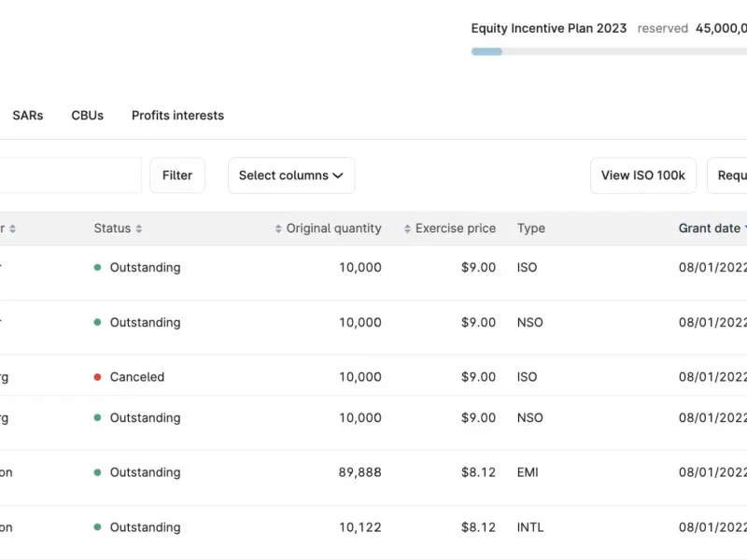The height and width of the screenshot is (560, 747).
Task: Click the View ISO 100k button
Action: coord(643,175)
